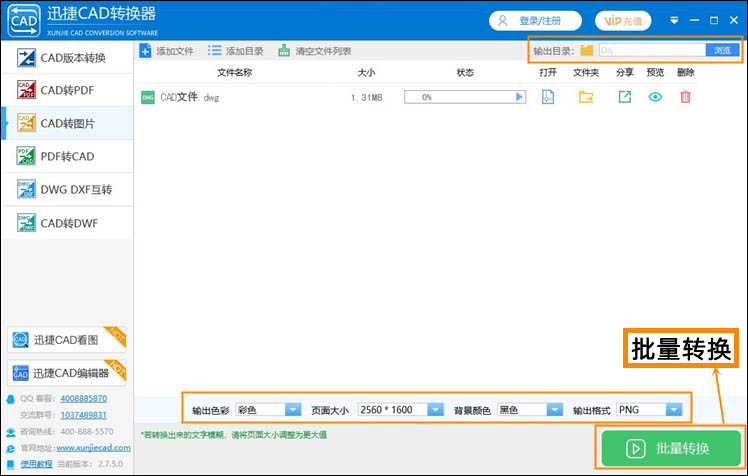Click 添加目录 to add a folder
The image size is (748, 476).
coord(236,51)
